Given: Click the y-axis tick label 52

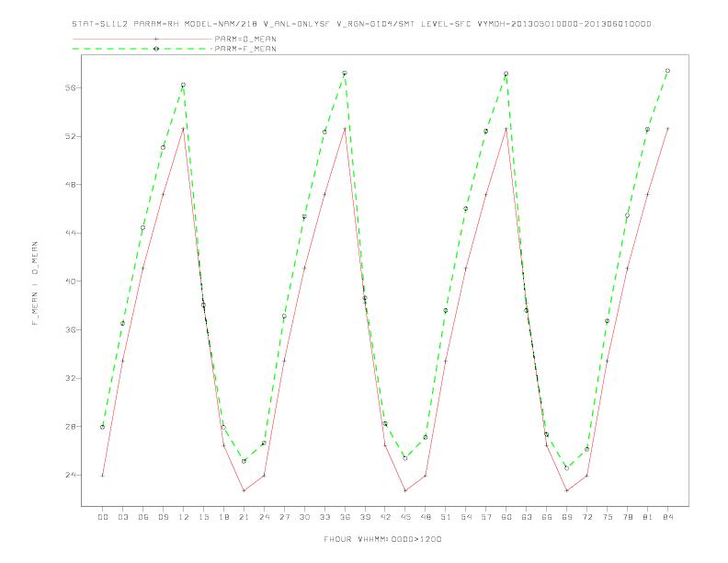Looking at the screenshot, I should 70,136.
